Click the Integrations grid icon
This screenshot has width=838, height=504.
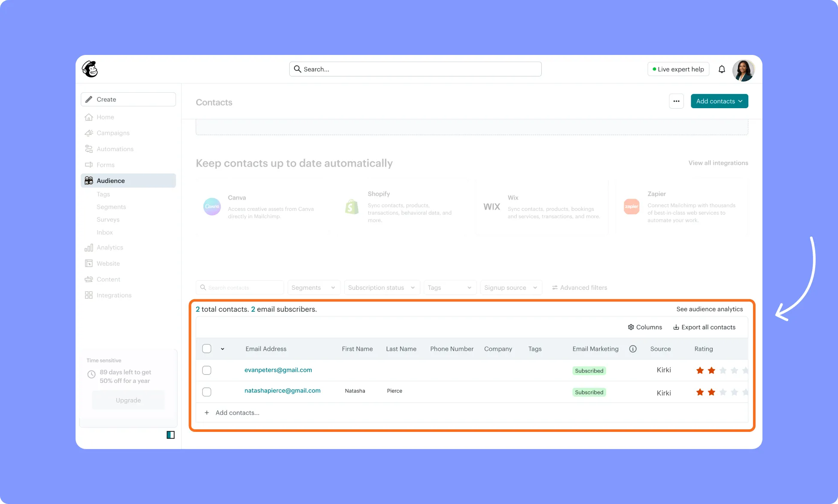[x=88, y=295]
